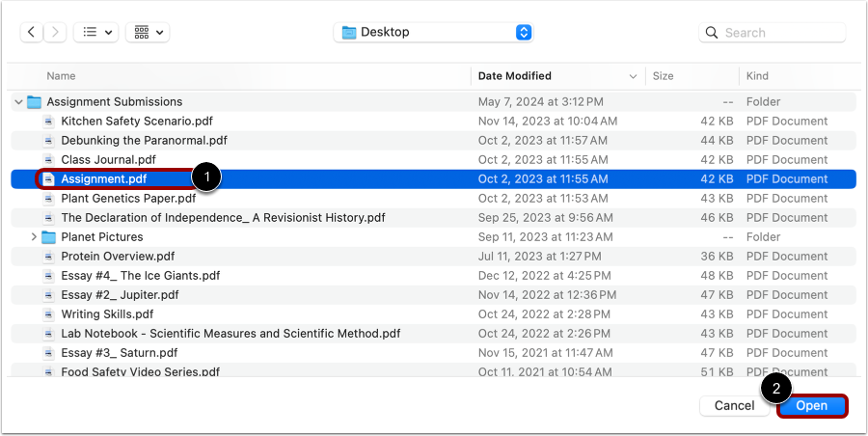868x436 pixels.
Task: Click the Open button
Action: pyautogui.click(x=812, y=406)
